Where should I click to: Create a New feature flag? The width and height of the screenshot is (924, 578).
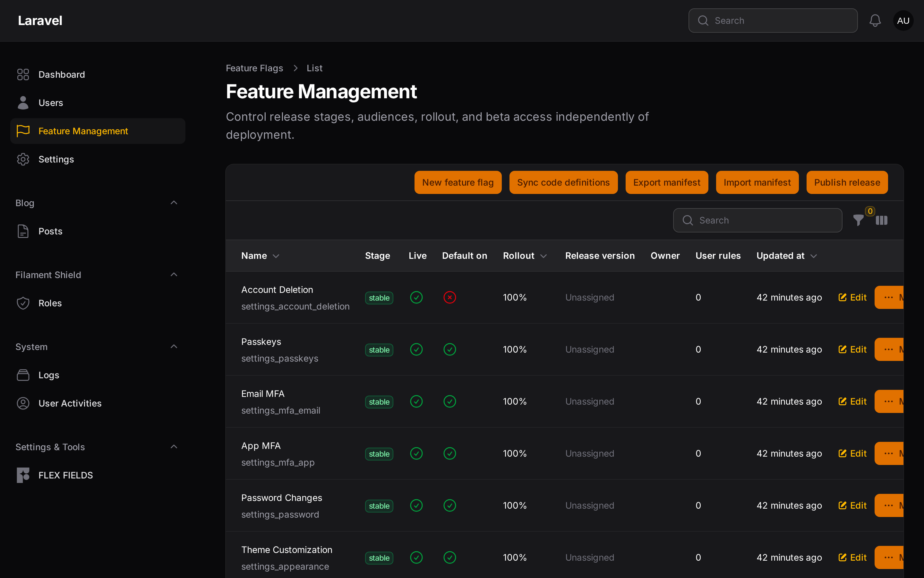(x=458, y=182)
